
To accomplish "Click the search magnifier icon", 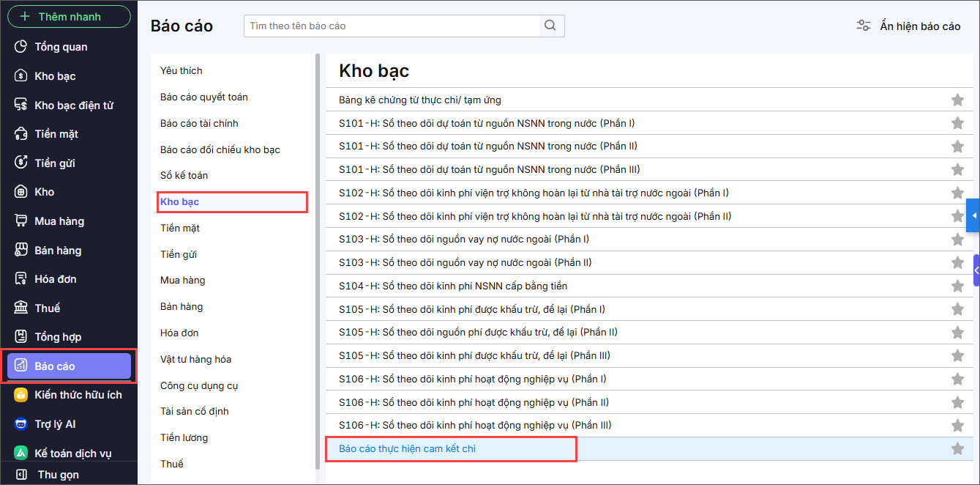I will pos(551,26).
